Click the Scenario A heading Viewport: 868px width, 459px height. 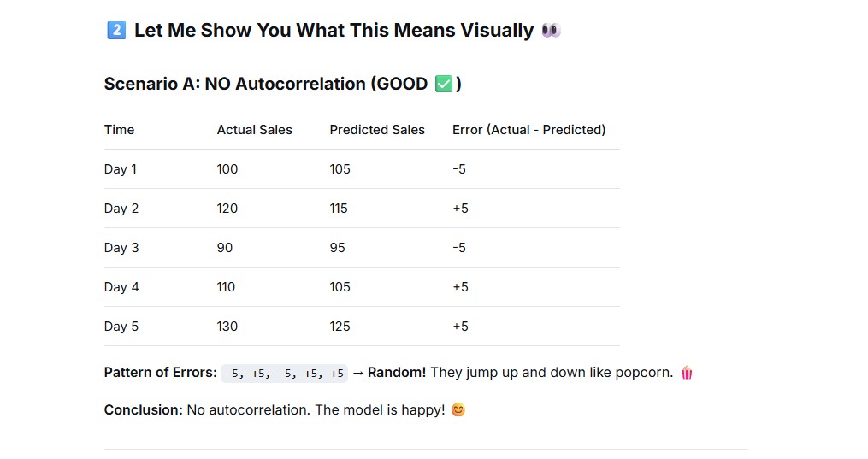click(x=282, y=84)
